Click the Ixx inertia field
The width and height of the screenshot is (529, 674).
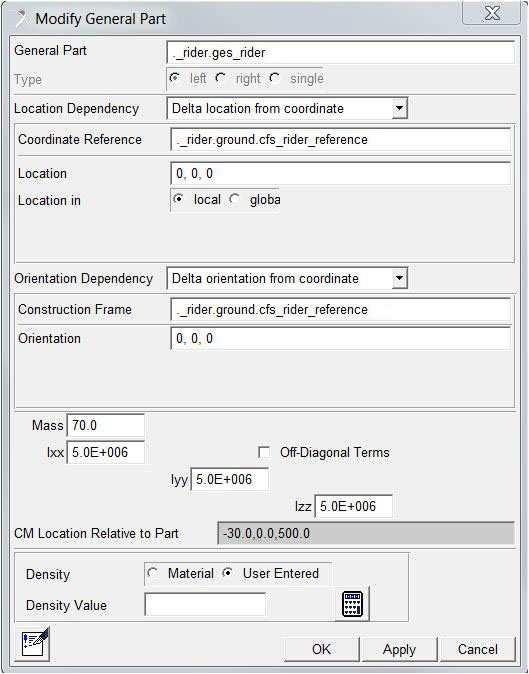[106, 452]
